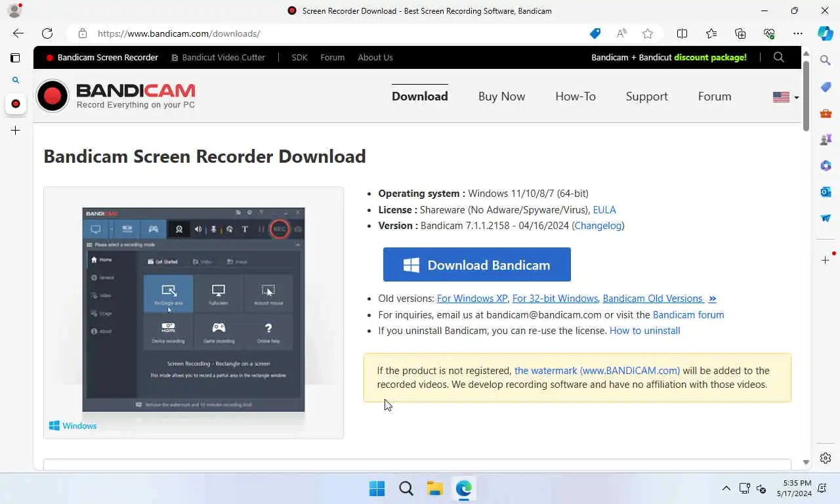Open Edge Settings and more menu
Screen dimensions: 840x504
(x=798, y=33)
